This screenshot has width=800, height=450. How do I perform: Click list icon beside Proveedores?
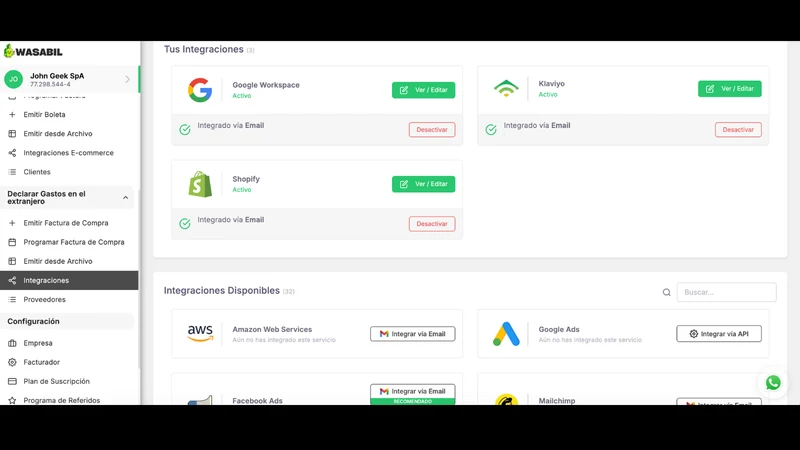click(12, 299)
